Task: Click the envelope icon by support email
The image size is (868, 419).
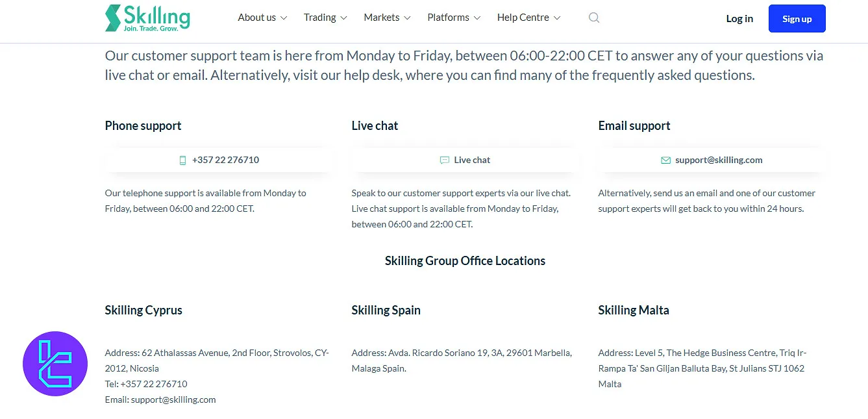Action: coord(665,160)
